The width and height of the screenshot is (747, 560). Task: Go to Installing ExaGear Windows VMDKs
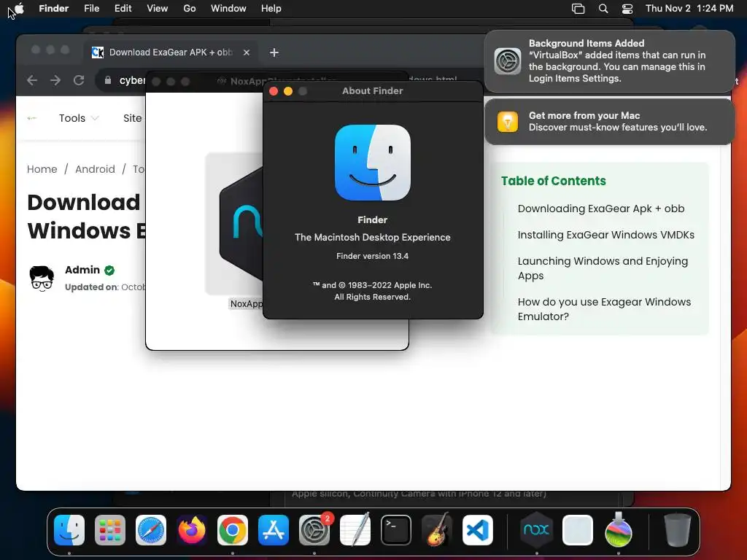pyautogui.click(x=606, y=235)
